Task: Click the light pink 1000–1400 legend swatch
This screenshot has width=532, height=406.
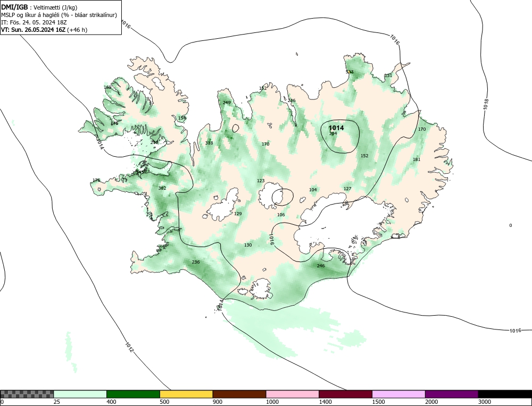Action: click(x=293, y=394)
